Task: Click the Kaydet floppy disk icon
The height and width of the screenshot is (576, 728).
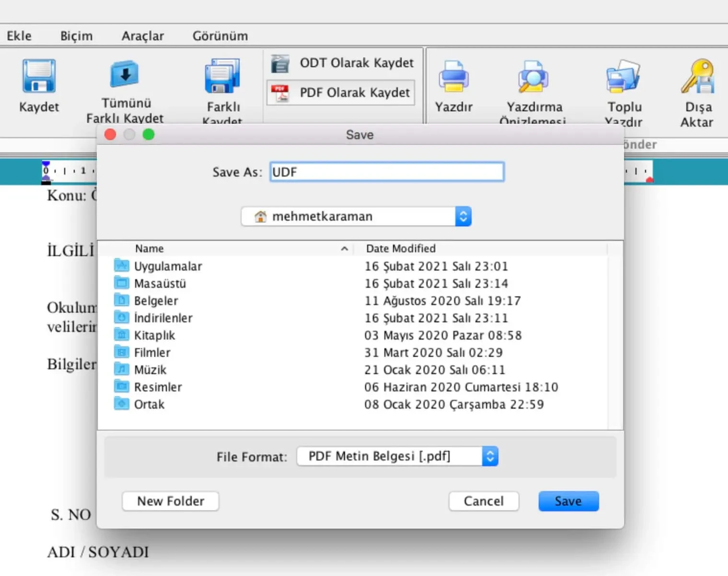Action: (39, 76)
